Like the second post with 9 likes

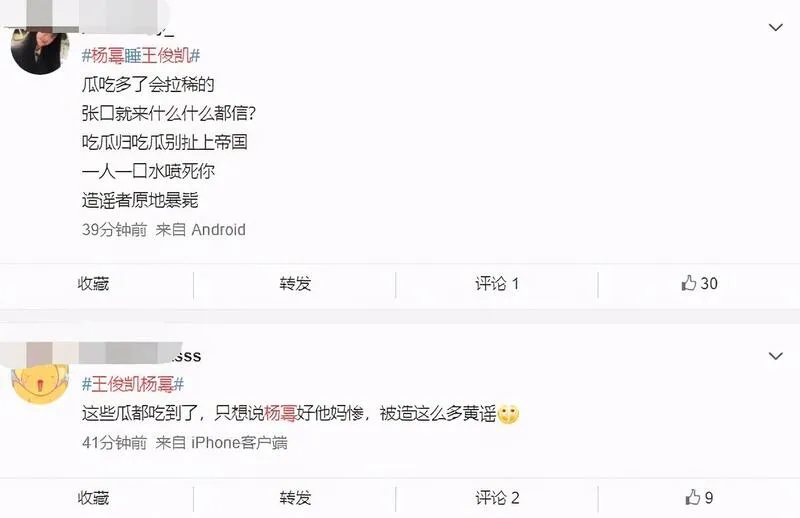(699, 498)
